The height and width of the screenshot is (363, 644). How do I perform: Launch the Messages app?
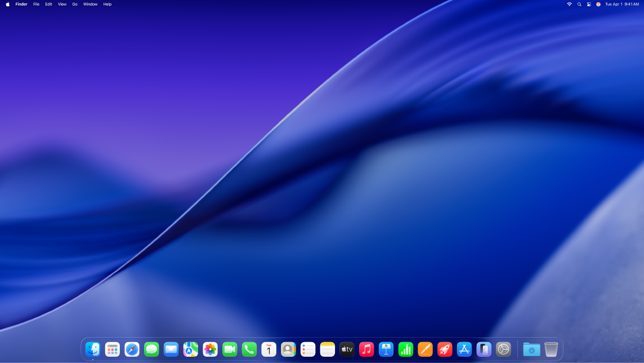[x=152, y=349]
